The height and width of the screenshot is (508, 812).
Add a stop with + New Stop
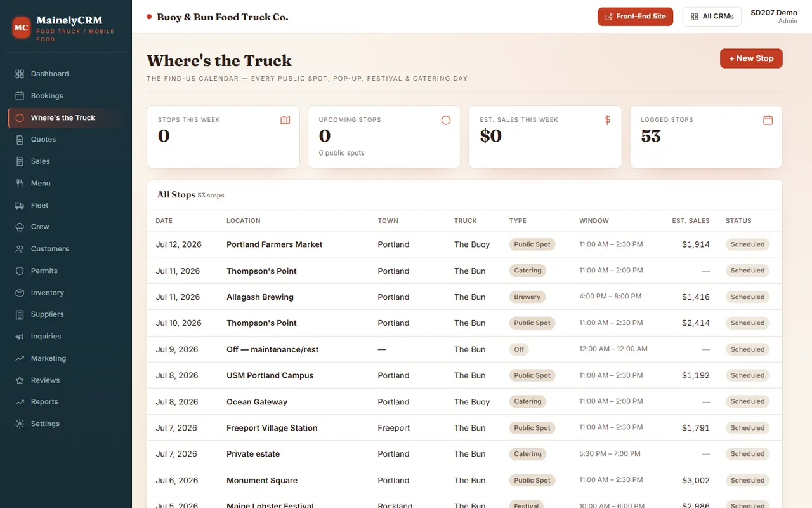[x=751, y=58]
